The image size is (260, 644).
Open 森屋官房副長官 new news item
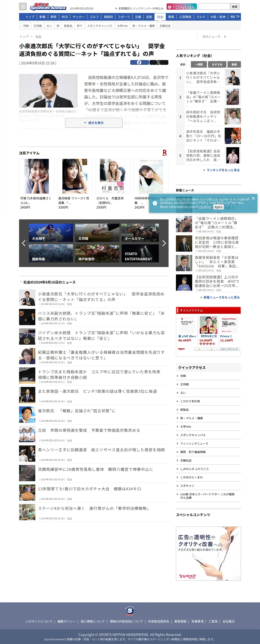(x=208, y=263)
